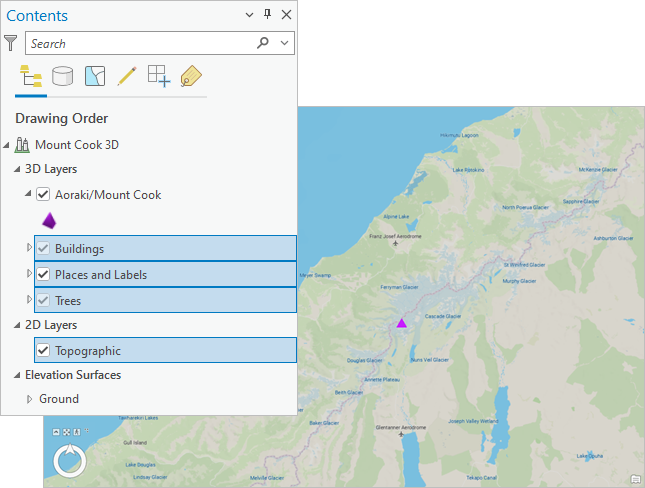Click inside the Search text box
This screenshot has width=645, height=488.
pos(140,43)
